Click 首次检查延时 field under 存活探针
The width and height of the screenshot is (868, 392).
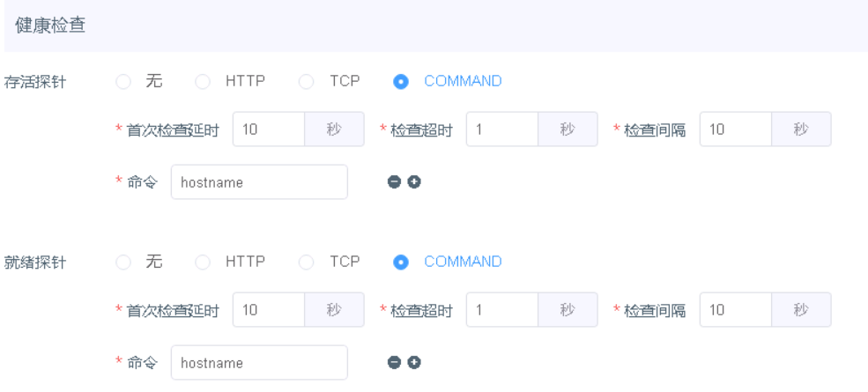(269, 129)
